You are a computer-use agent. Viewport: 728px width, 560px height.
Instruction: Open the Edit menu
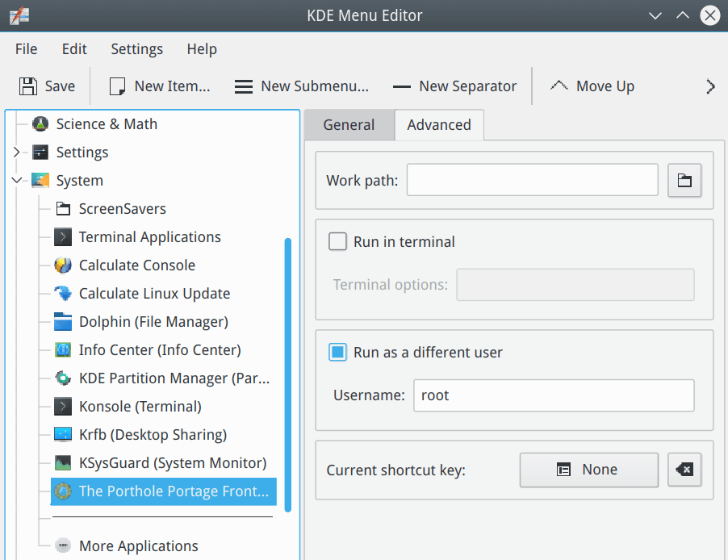pos(74,48)
